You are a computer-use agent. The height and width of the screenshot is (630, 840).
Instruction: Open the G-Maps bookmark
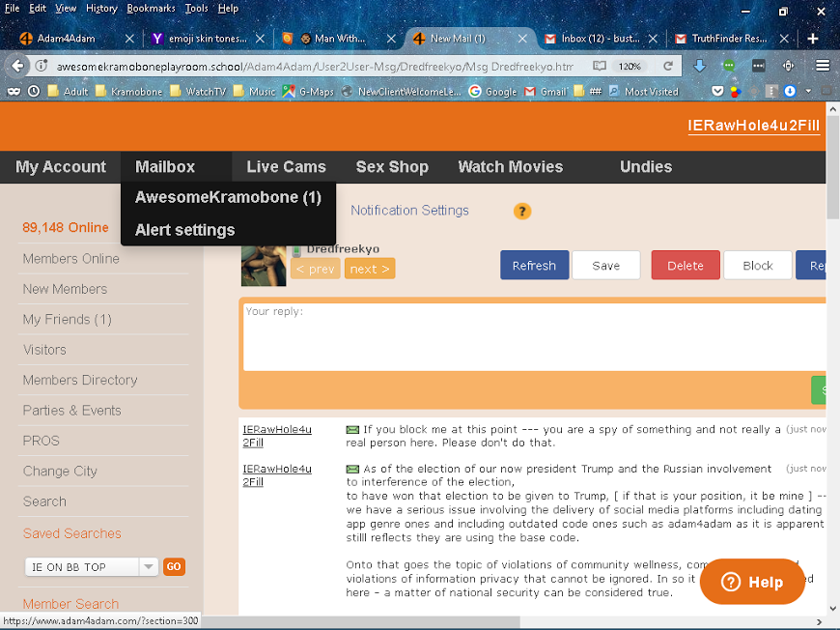309,92
